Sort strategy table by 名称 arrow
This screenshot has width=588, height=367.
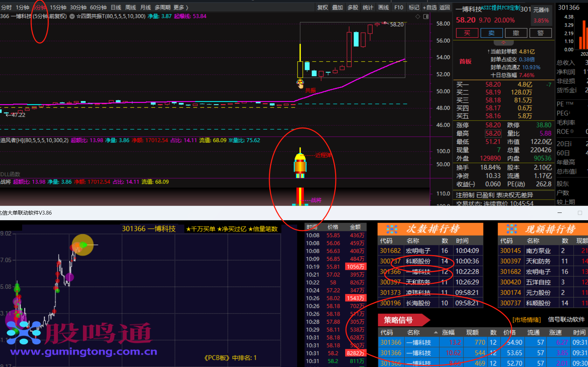point(436,332)
